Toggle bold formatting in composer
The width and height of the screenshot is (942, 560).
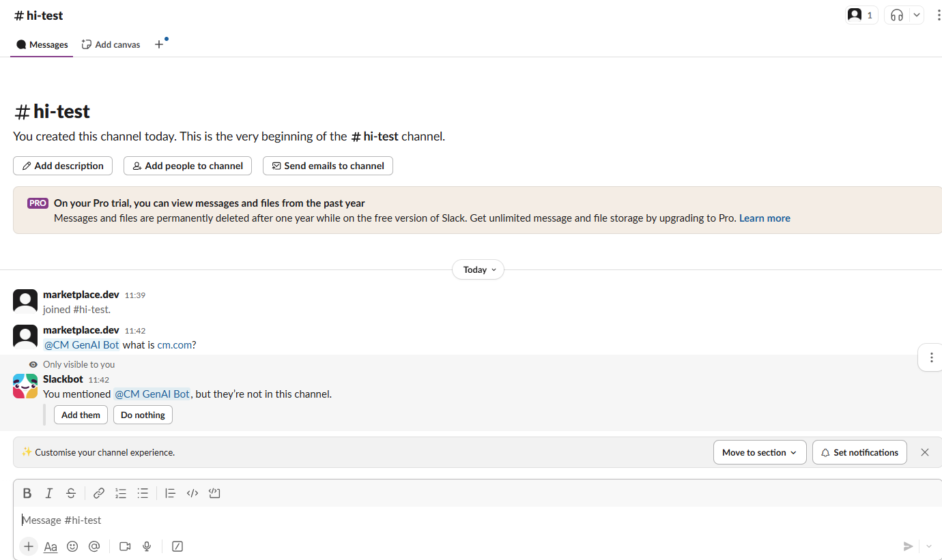tap(27, 493)
